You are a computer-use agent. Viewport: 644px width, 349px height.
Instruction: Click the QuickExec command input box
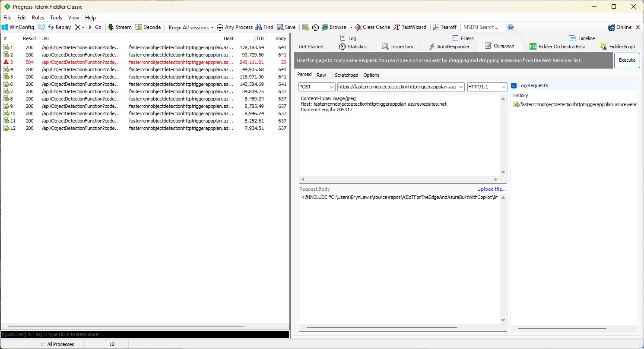pyautogui.click(x=145, y=334)
